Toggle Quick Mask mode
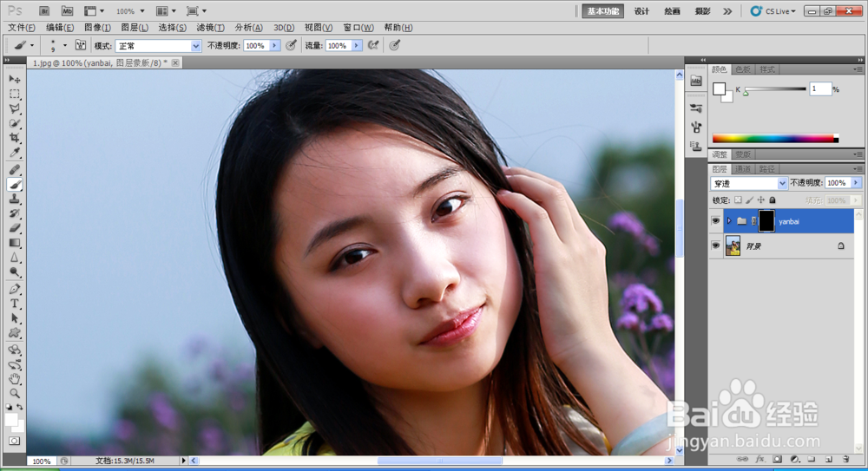Viewport: 868px width, 471px height. pos(15,442)
